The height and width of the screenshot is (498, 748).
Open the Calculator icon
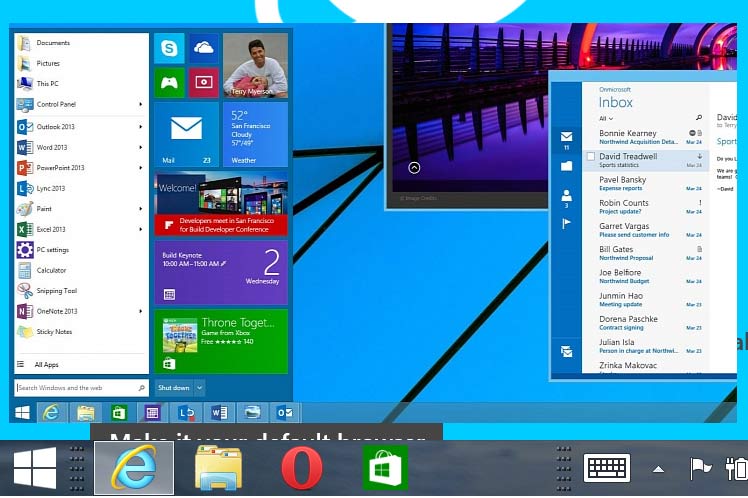(25, 270)
